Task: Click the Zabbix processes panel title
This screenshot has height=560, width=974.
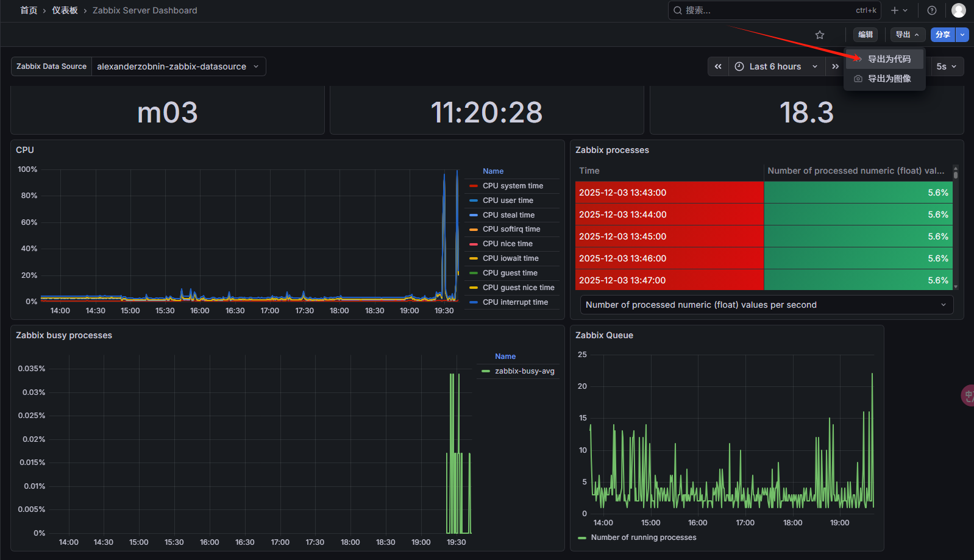Action: (612, 150)
